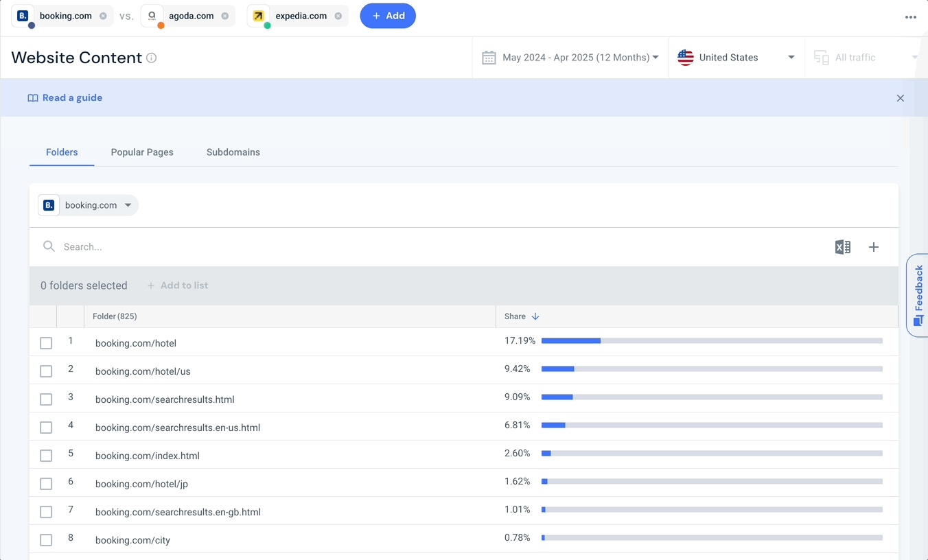Click the booking.com/hotel folder name
928x560 pixels.
click(136, 343)
